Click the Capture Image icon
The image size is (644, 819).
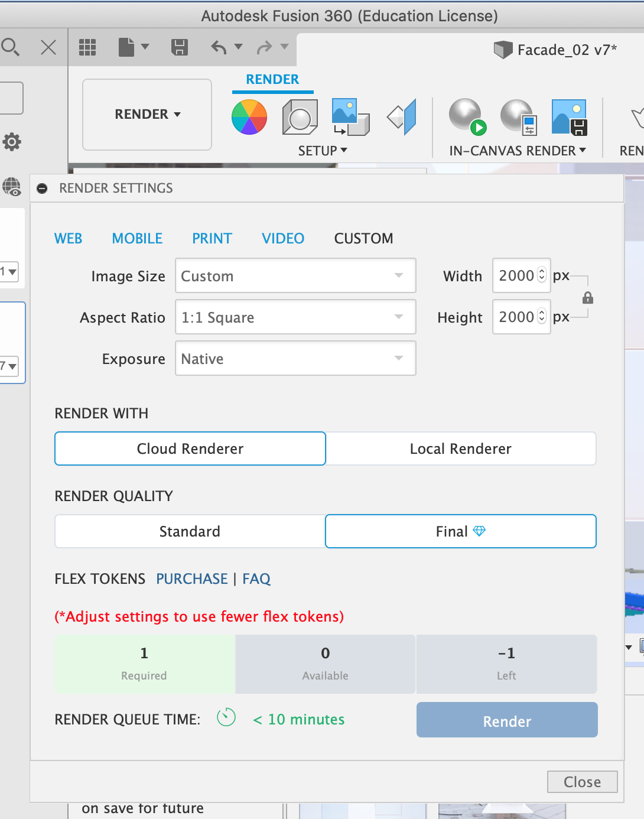(569, 117)
